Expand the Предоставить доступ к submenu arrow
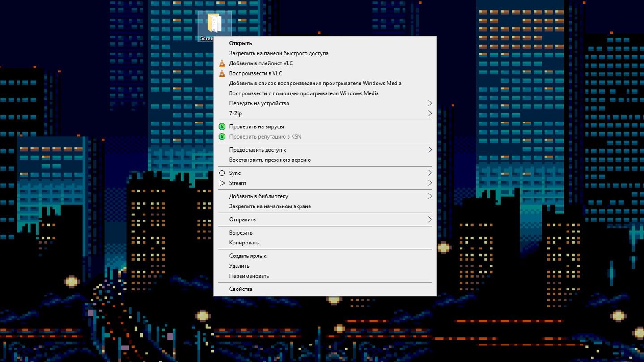Image resolution: width=644 pixels, height=362 pixels. [430, 150]
